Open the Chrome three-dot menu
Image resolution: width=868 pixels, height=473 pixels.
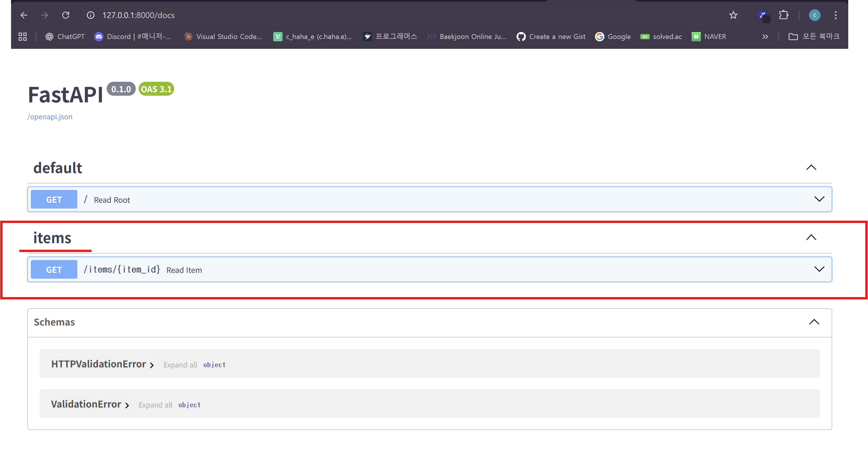coord(835,15)
